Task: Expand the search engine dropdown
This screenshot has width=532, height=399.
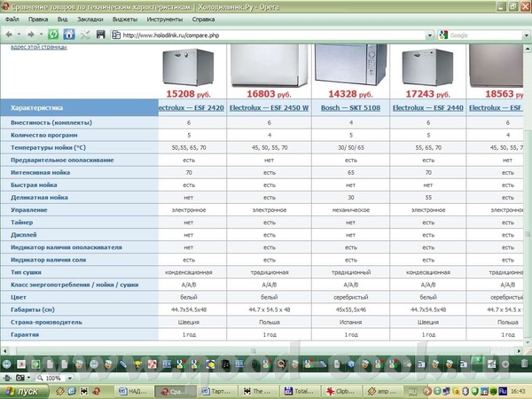Action: [526, 35]
